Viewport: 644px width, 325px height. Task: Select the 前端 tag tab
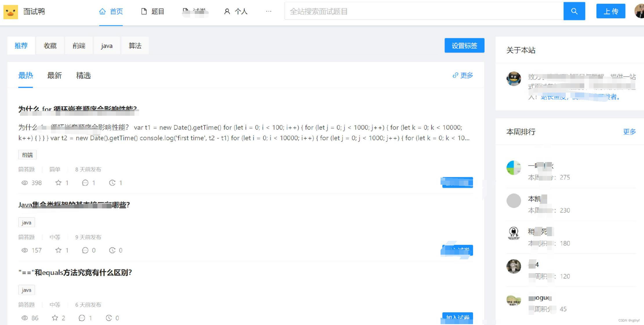pyautogui.click(x=79, y=45)
